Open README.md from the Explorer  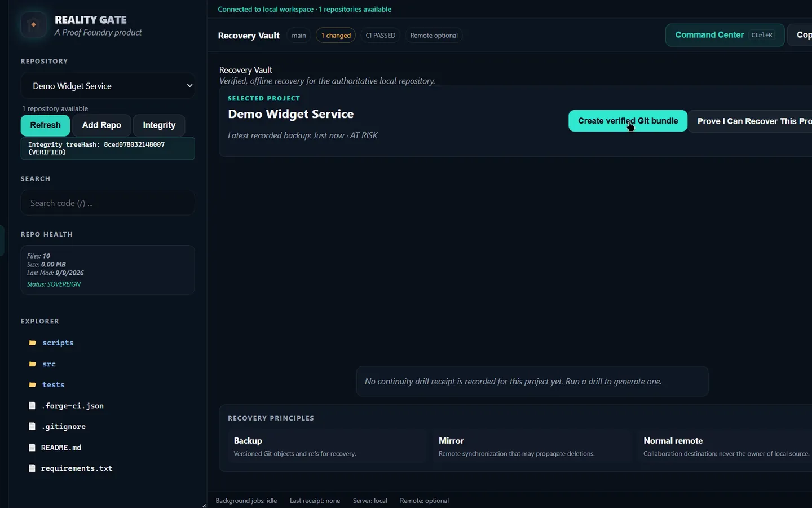tap(61, 448)
